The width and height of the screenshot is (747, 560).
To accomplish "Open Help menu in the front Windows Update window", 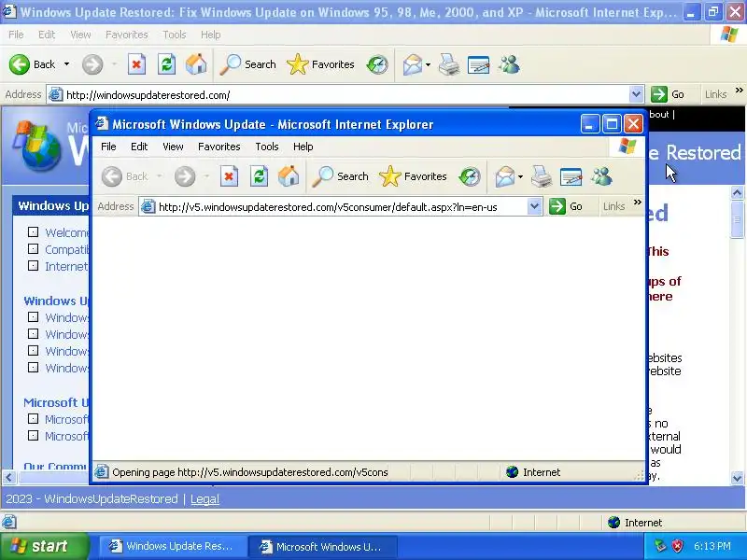I will pyautogui.click(x=303, y=147).
